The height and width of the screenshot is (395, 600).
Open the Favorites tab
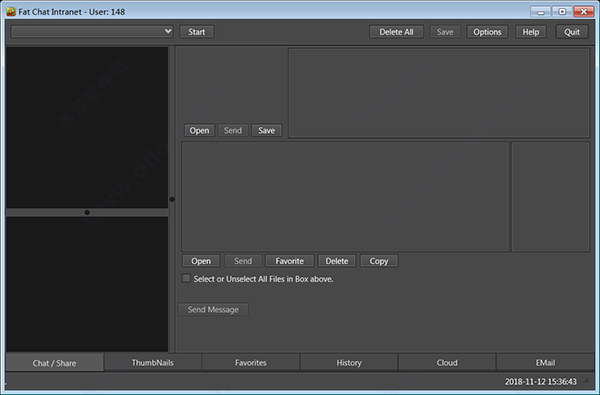251,362
